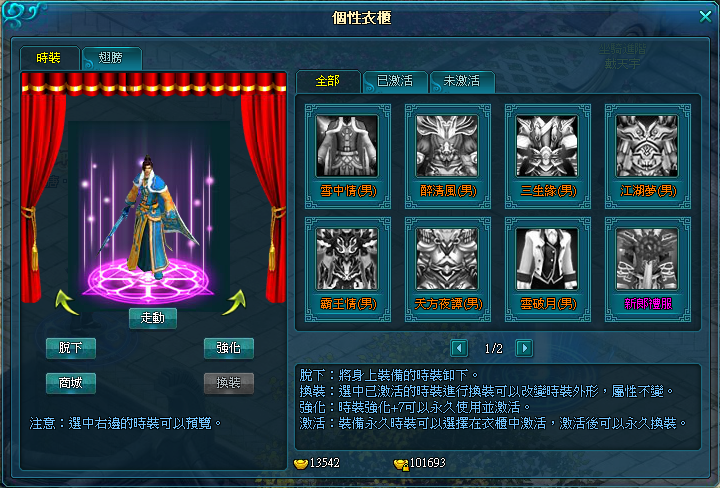Choose the 三生緣(男) outfit icon
This screenshot has height=488, width=720.
547,146
